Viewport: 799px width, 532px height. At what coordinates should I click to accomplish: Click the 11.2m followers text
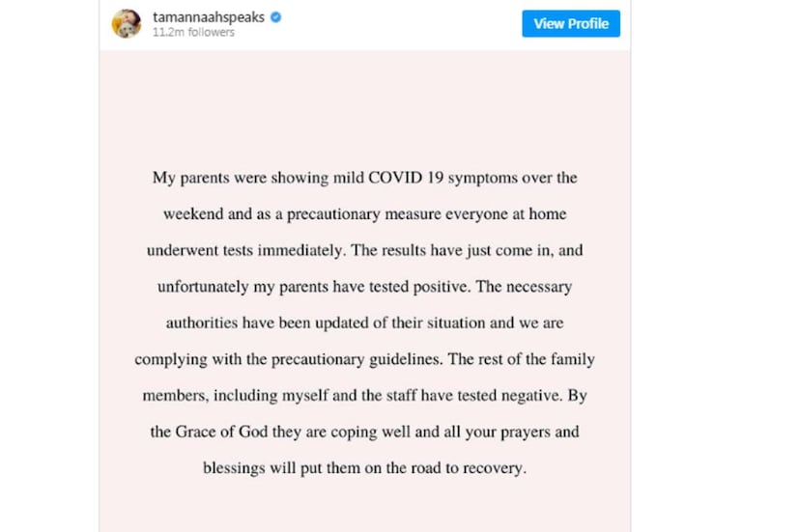tap(193, 33)
